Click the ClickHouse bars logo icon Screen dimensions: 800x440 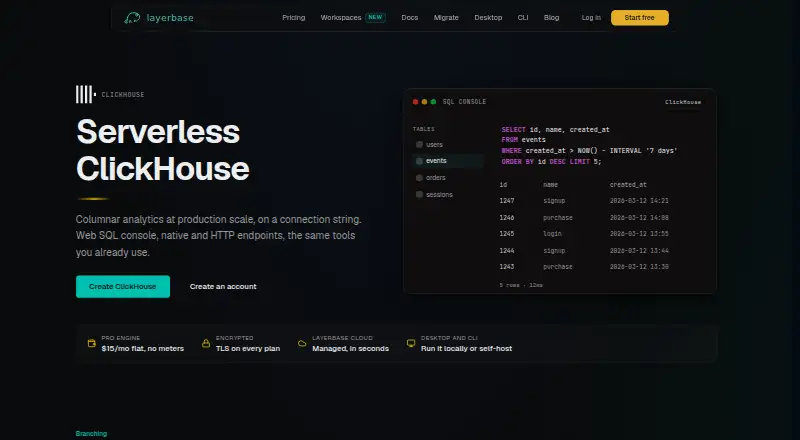point(86,94)
